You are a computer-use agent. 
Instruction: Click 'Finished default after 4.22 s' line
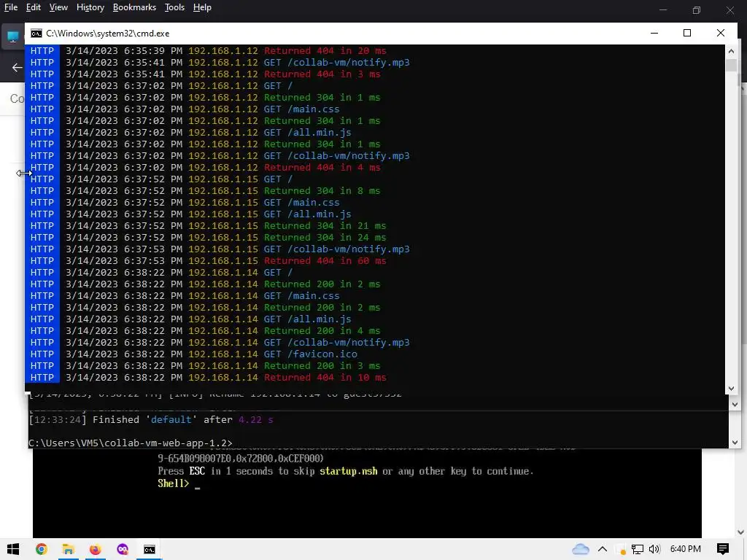pyautogui.click(x=151, y=419)
